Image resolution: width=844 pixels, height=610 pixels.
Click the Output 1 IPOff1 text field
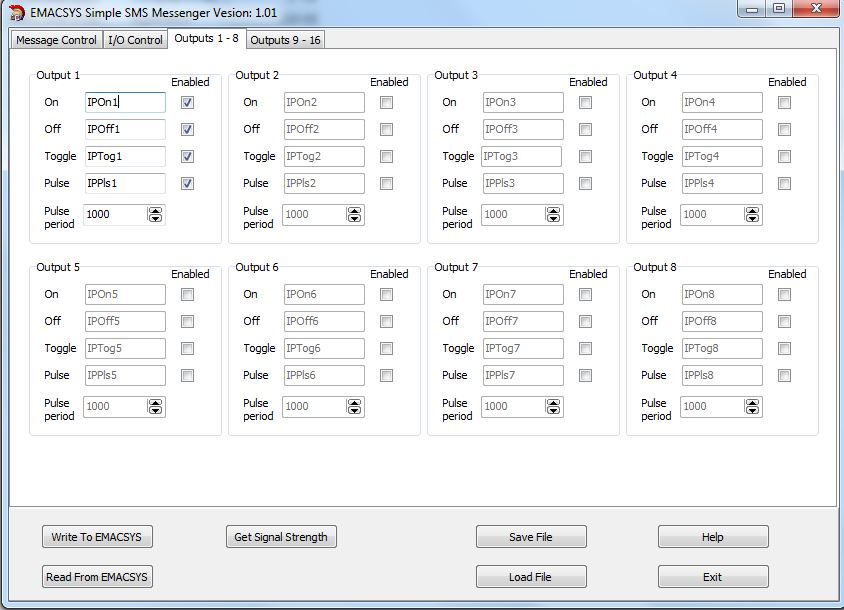pyautogui.click(x=124, y=129)
